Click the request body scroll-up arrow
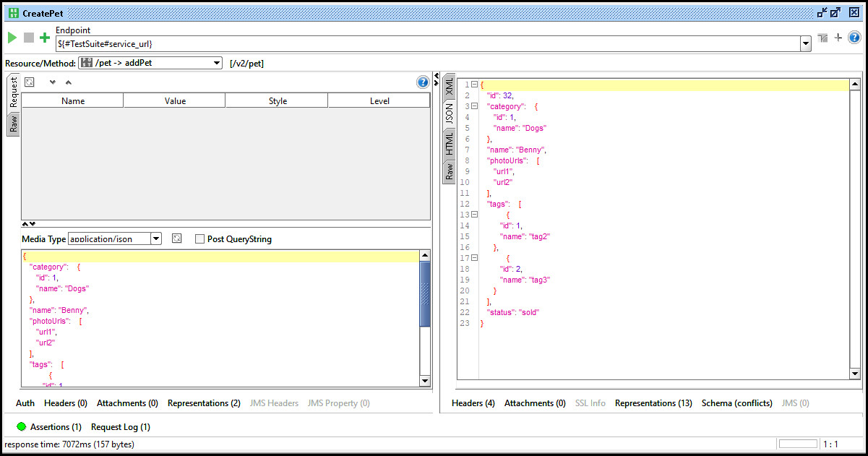868x456 pixels. 425,256
